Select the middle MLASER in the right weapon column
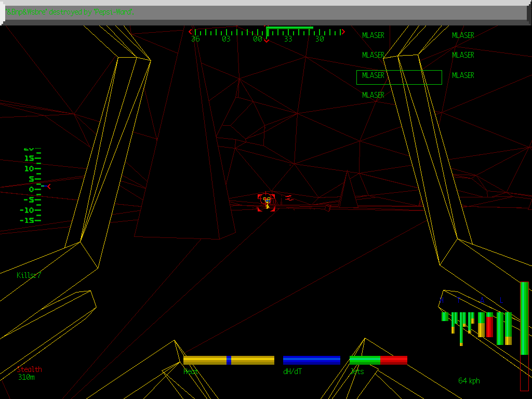The width and height of the screenshot is (532, 399). 462,55
